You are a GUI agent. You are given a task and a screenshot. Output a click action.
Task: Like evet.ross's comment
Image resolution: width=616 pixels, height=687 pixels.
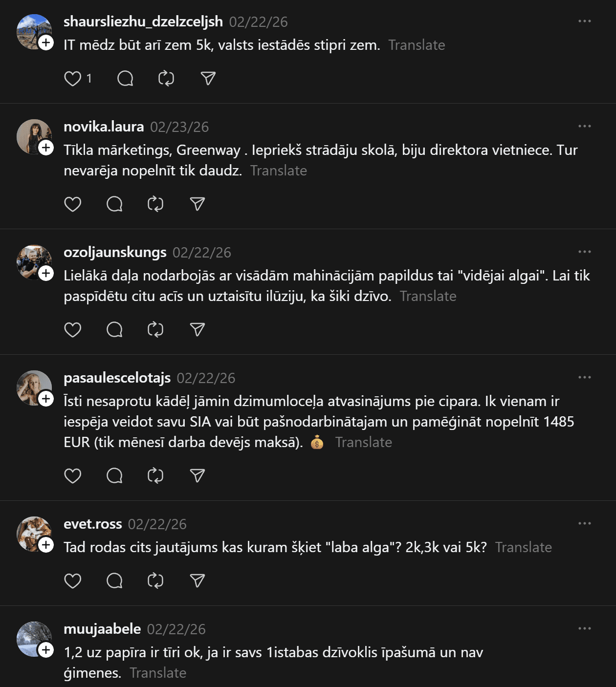coord(73,581)
